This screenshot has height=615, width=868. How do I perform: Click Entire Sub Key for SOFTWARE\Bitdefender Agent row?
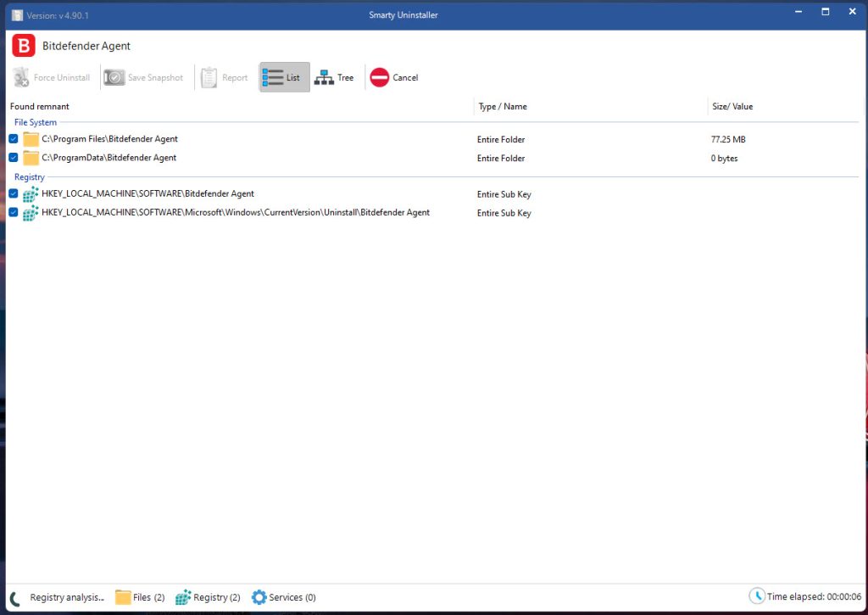point(504,194)
